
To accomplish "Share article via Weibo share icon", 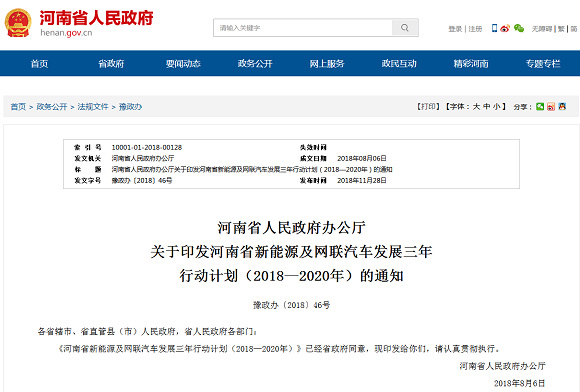I will (551, 107).
